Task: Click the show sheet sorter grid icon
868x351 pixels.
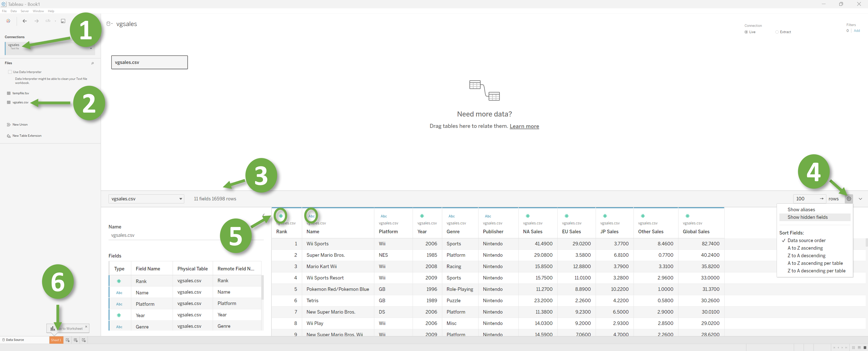Action: [x=854, y=348]
